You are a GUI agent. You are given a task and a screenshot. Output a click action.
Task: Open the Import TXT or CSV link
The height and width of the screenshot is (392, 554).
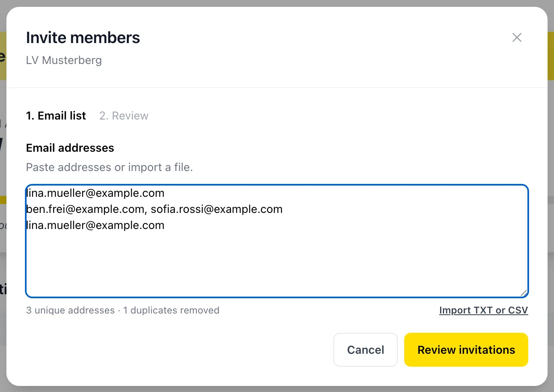[484, 310]
